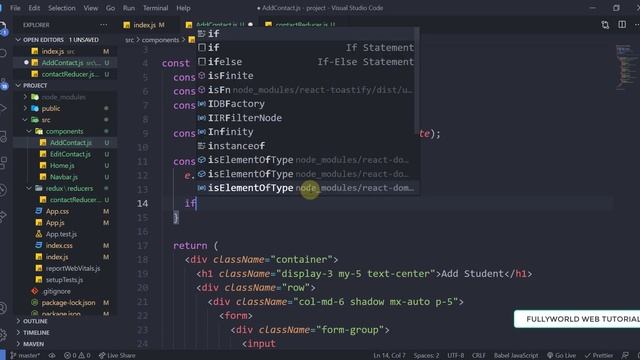Screen dimensions: 640x360
Task: Open Explorer more actions ellipsis
Action: tap(104, 25)
